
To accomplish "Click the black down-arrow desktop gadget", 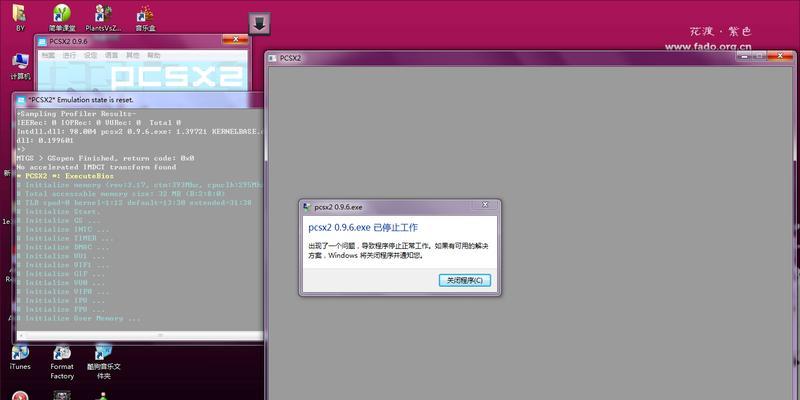I will pos(260,24).
